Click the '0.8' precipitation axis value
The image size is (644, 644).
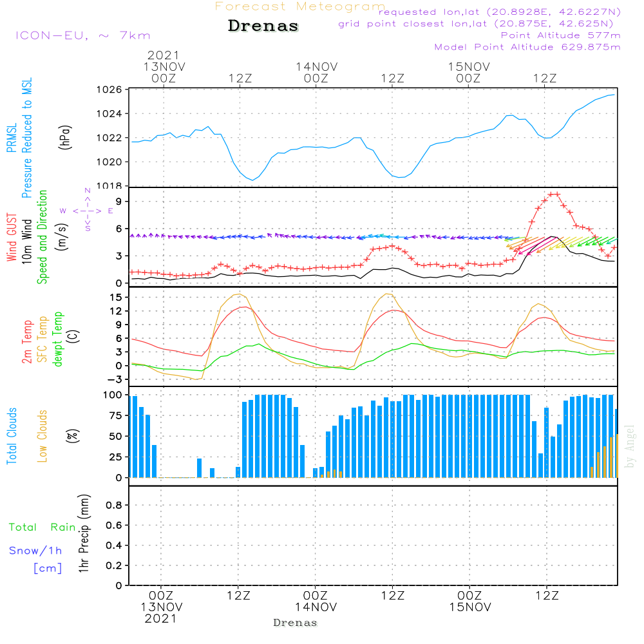coord(114,505)
